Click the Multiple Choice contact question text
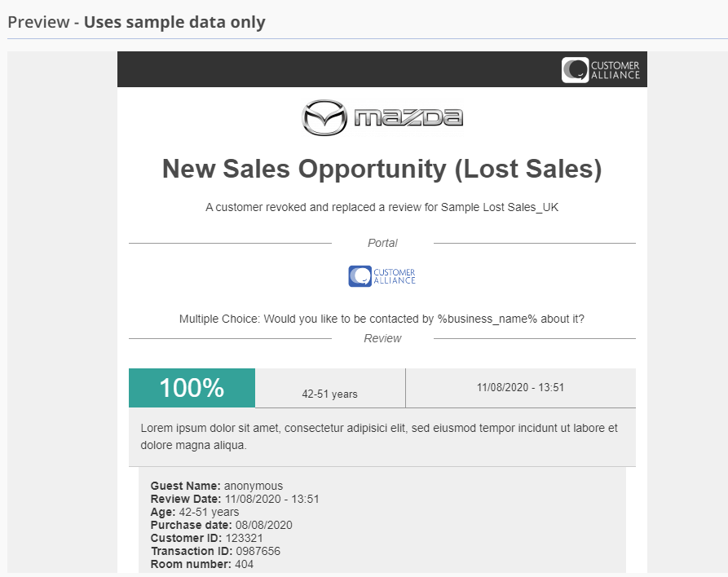This screenshot has width=728, height=577. pyautogui.click(x=382, y=319)
